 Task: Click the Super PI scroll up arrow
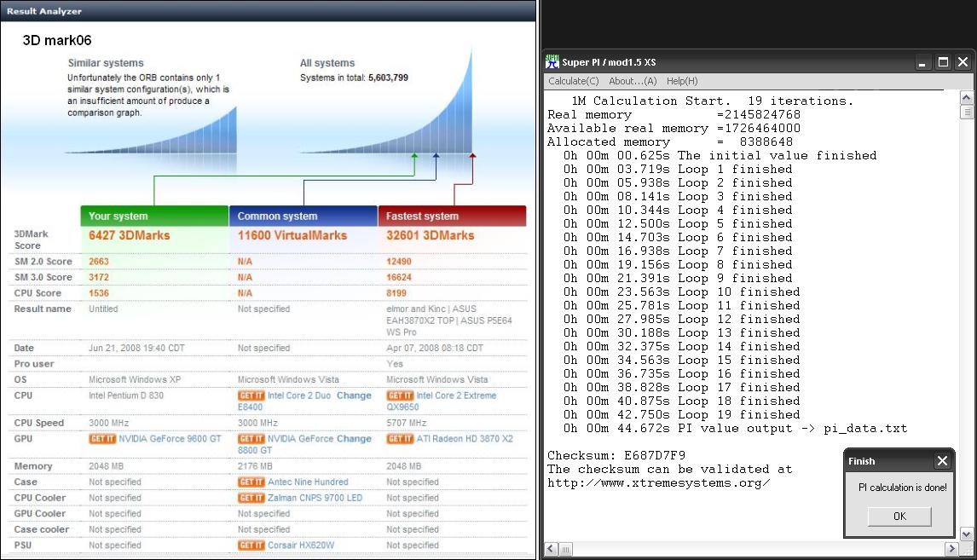[x=966, y=98]
